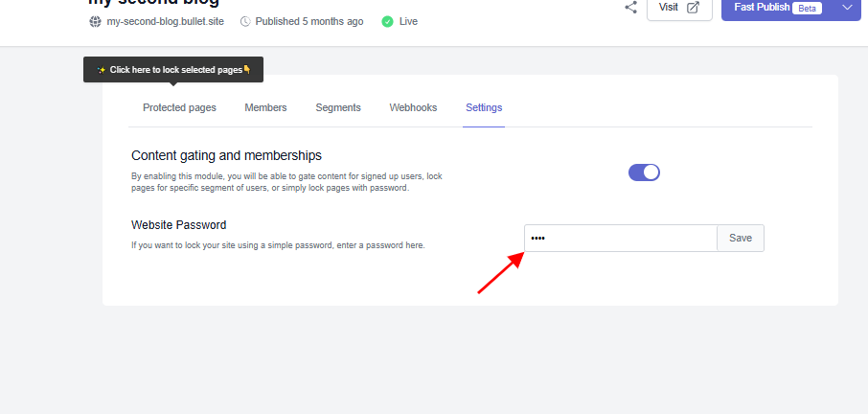Click the pointing hand emoji in the tooltip
The image size is (868, 414).
(x=247, y=70)
